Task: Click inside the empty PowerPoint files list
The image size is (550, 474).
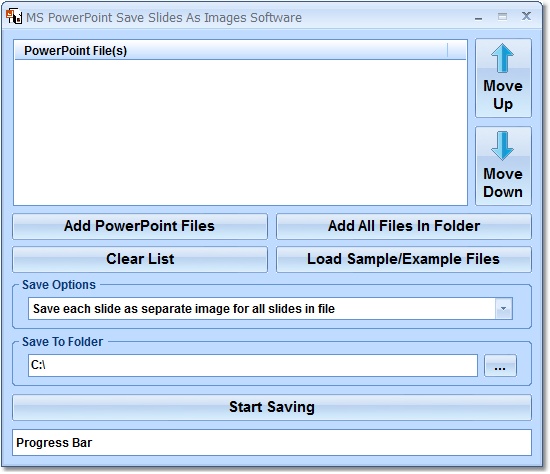Action: click(241, 132)
